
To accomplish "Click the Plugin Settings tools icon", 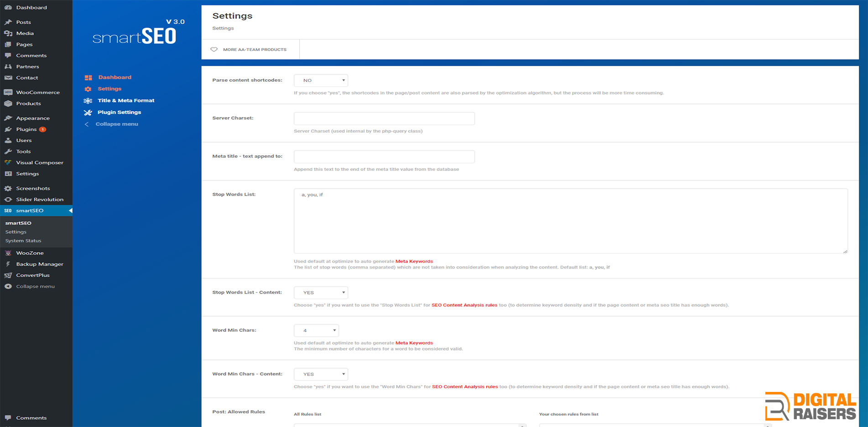I will pos(88,113).
